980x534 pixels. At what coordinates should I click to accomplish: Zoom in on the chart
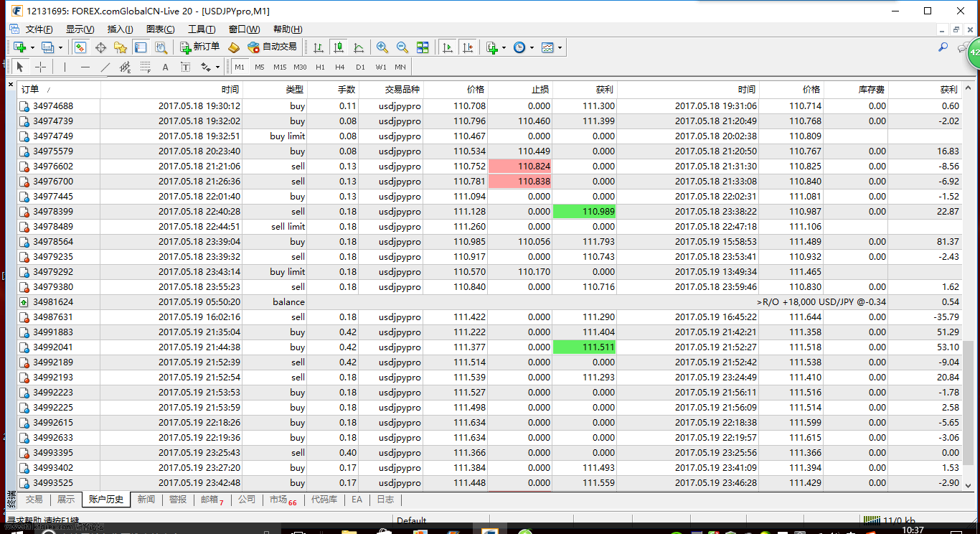(382, 47)
